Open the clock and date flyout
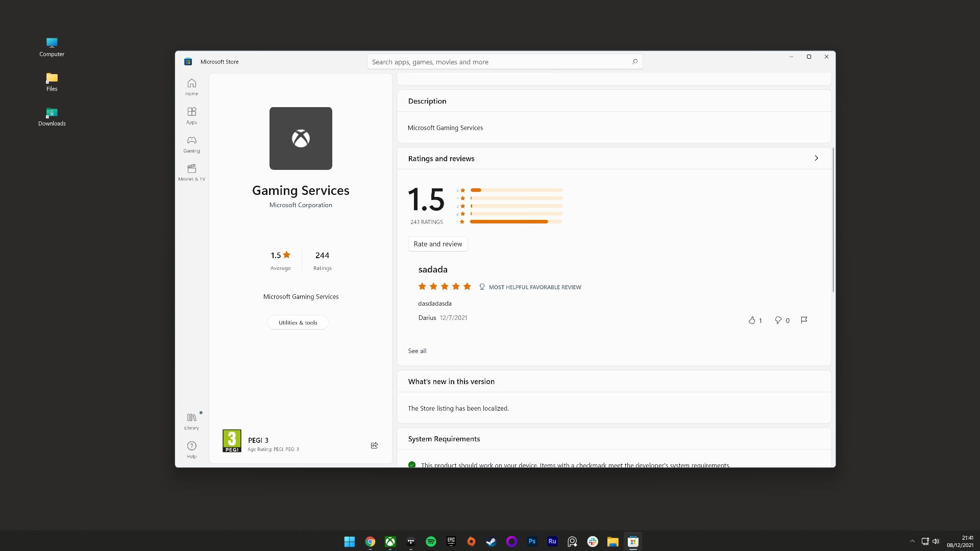Image resolution: width=980 pixels, height=551 pixels. (960, 541)
